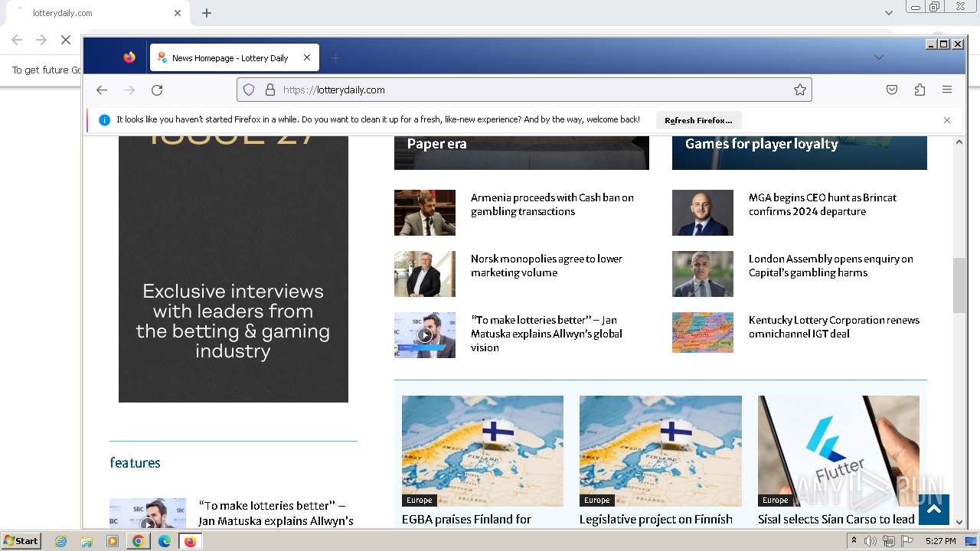Click the Firefox taskbar icon
Screen dimensions: 980x551
(x=190, y=541)
